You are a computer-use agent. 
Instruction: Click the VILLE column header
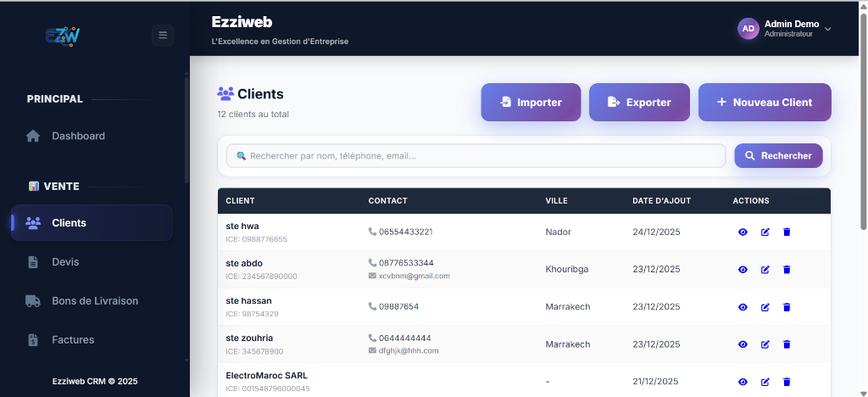556,200
